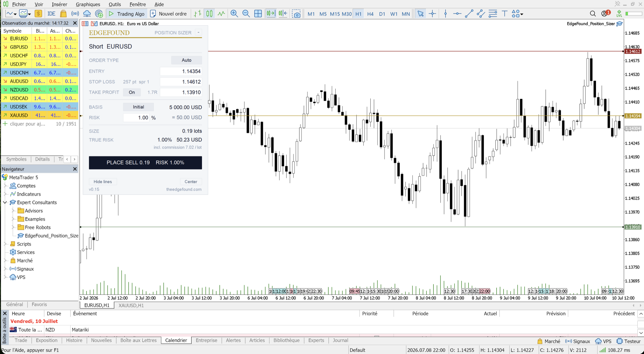The width and height of the screenshot is (644, 354).
Task: Select the equidistant channel tool
Action: pos(481,14)
